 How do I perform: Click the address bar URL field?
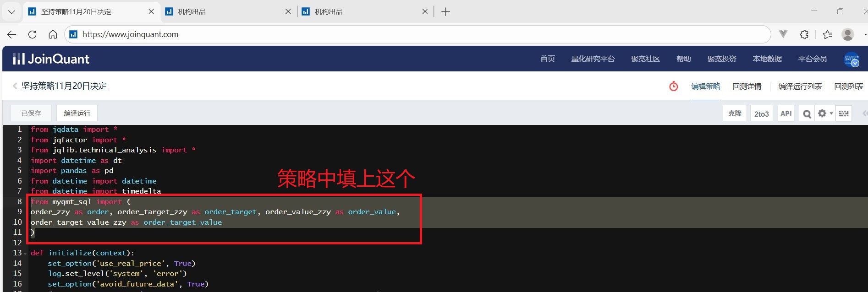[418, 34]
